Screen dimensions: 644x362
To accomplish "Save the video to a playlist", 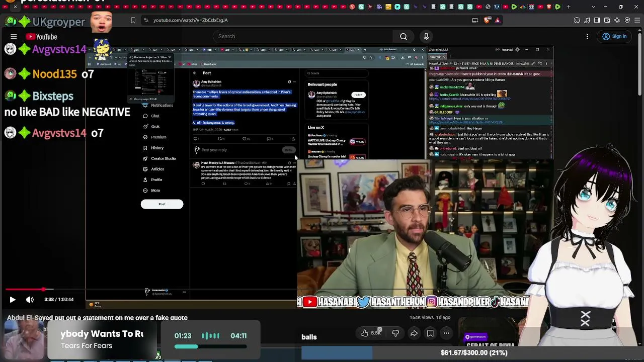I will [x=430, y=333].
